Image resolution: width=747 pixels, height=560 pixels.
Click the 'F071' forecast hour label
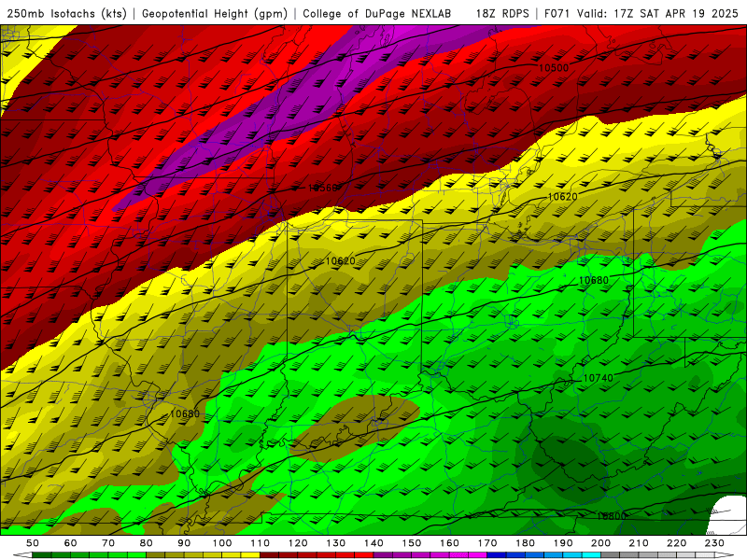point(557,14)
